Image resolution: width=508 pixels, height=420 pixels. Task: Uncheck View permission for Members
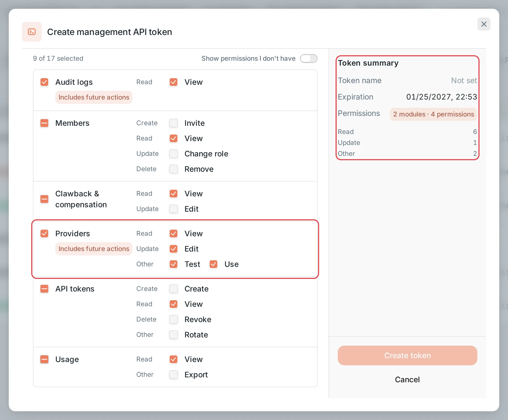tap(174, 138)
